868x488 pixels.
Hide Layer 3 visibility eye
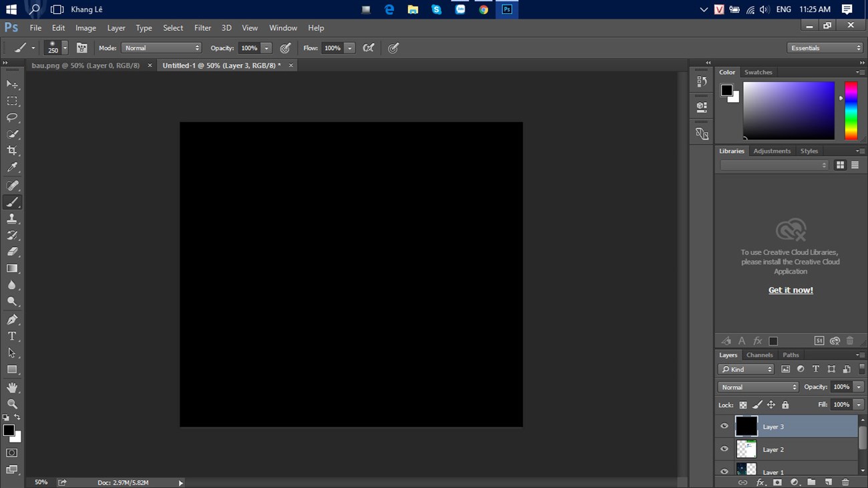724,427
